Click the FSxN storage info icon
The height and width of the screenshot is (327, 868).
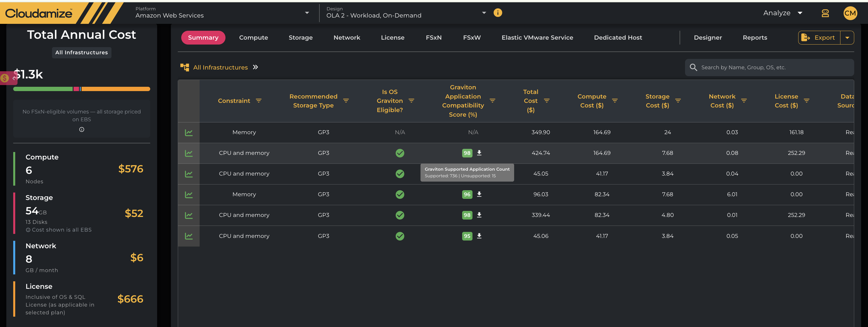coord(82,130)
